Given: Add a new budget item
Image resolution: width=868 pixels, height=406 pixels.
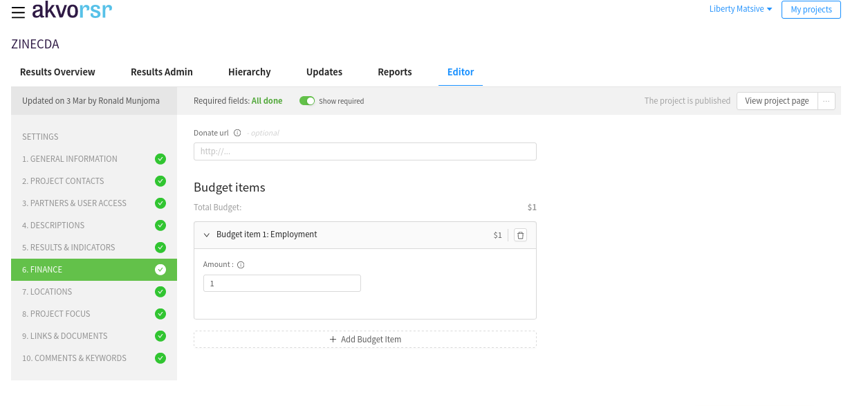Looking at the screenshot, I should pos(365,340).
